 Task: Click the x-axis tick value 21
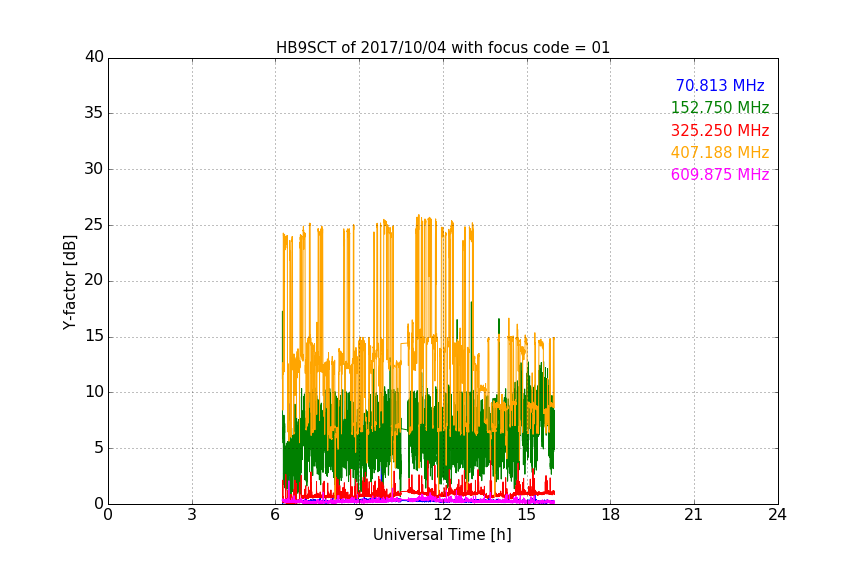click(694, 515)
